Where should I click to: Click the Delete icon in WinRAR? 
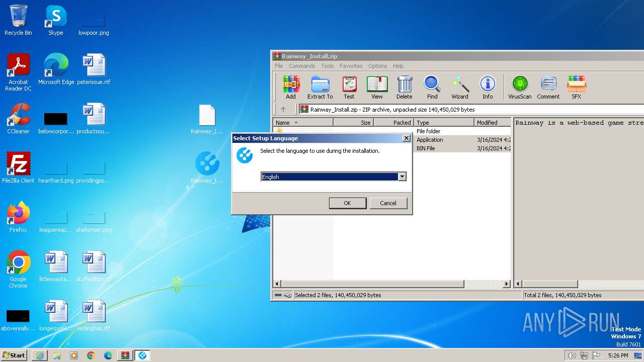click(404, 87)
